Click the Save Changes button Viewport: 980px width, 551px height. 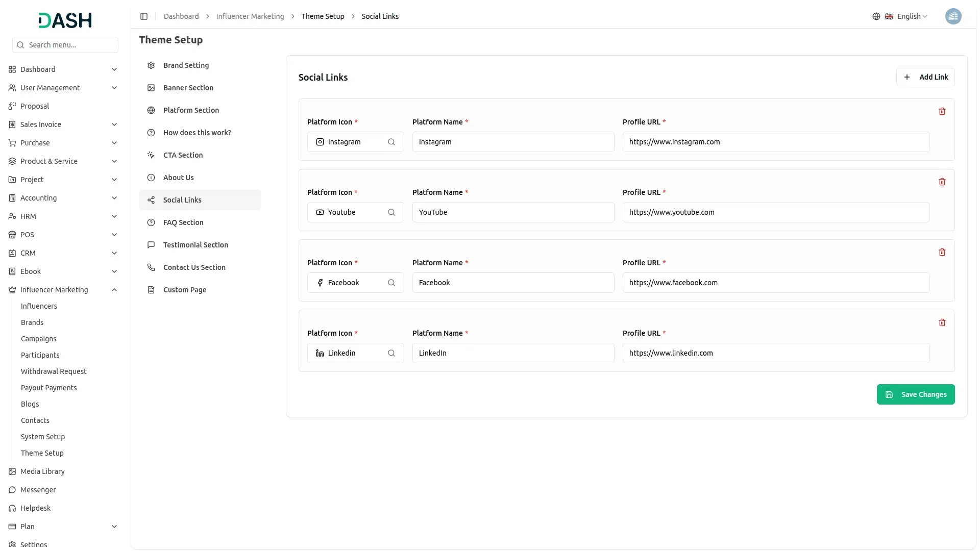tap(916, 394)
